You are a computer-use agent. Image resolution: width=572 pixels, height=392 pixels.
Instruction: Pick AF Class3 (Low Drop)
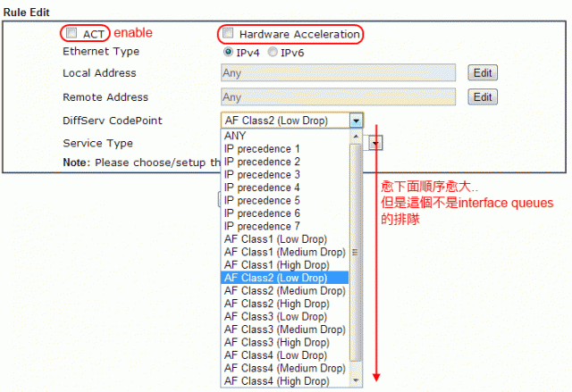(284, 317)
